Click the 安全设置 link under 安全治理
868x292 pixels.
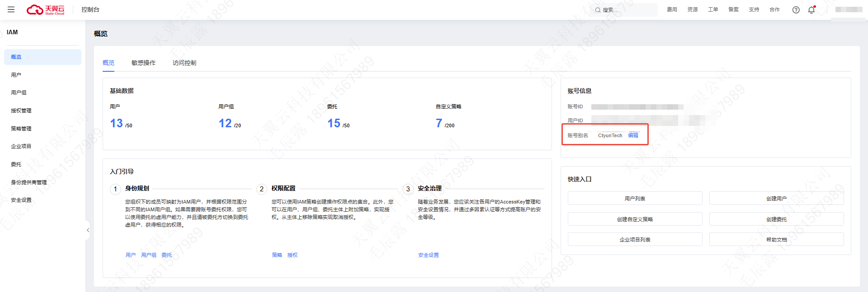tap(428, 255)
